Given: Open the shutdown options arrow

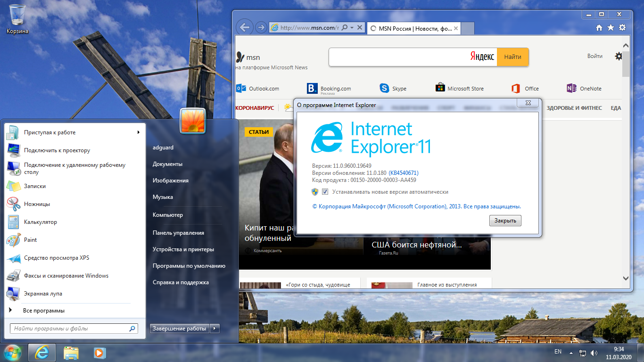Looking at the screenshot, I should (215, 329).
